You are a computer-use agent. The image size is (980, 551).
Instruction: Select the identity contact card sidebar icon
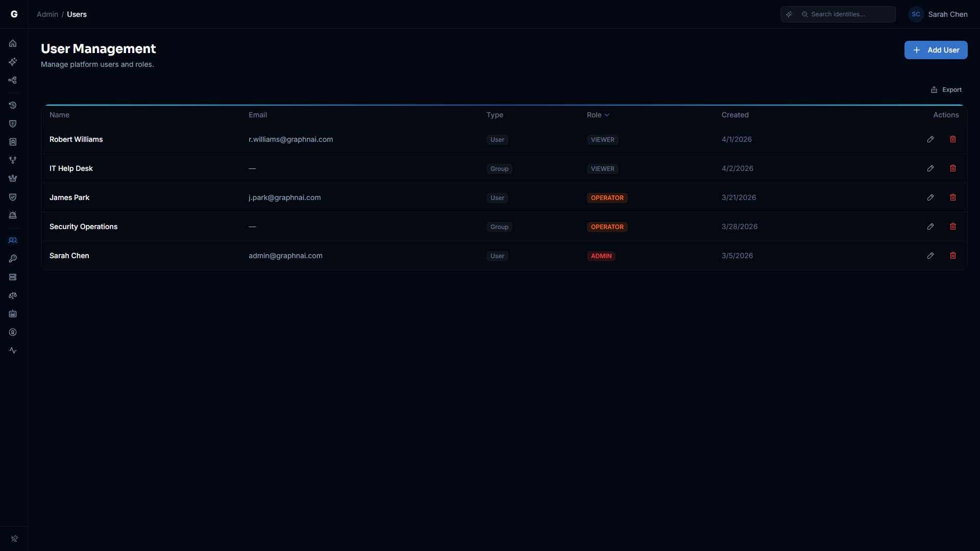coord(13,142)
